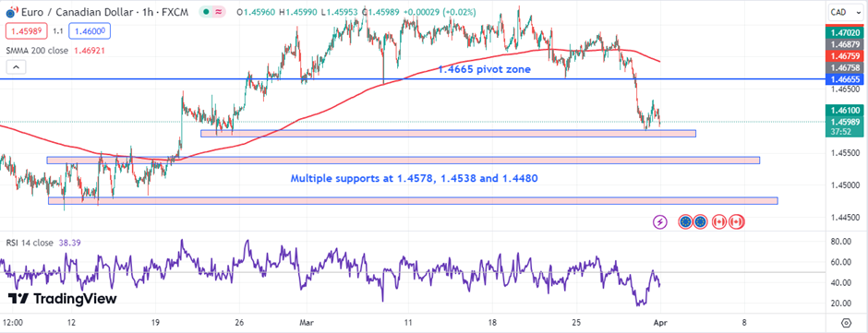Select the pink support rectangle near 1.4578
This screenshot has width=868, height=333.
[x=448, y=134]
